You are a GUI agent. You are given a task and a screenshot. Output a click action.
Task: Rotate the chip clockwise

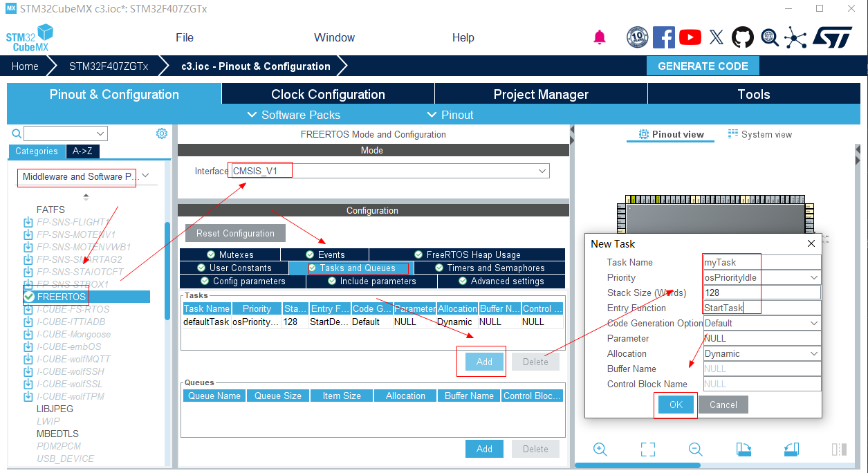(744, 449)
